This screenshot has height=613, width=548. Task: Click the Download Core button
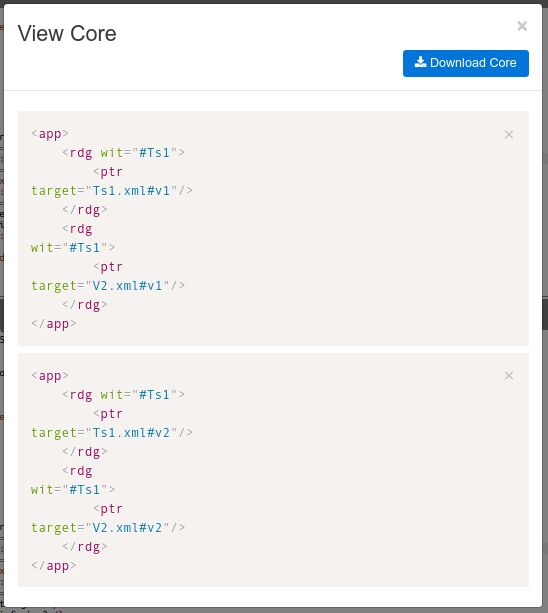(466, 63)
